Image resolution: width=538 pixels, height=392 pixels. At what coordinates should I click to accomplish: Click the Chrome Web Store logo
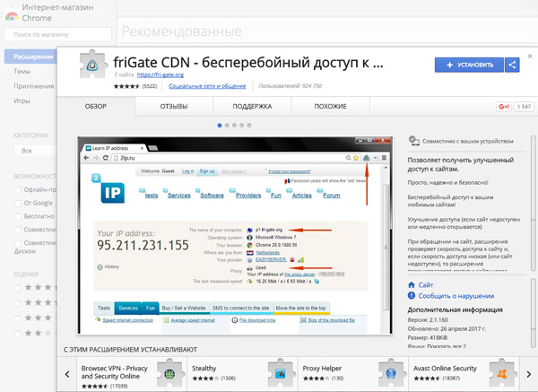12,15
